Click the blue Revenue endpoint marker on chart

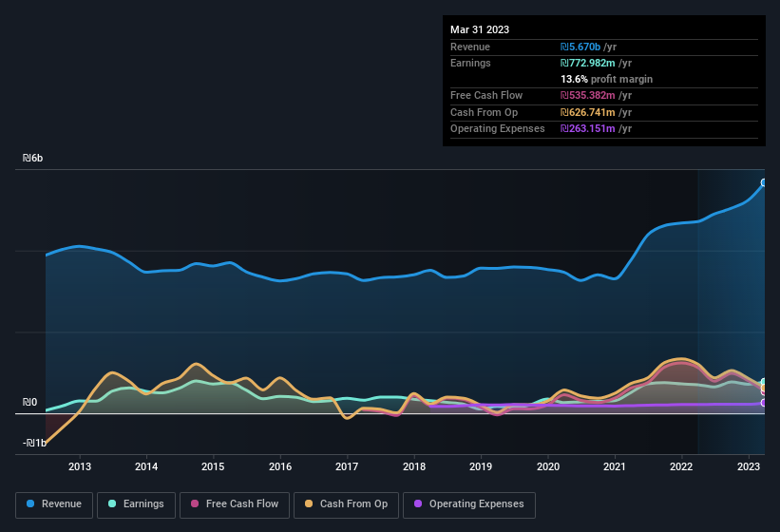click(764, 182)
